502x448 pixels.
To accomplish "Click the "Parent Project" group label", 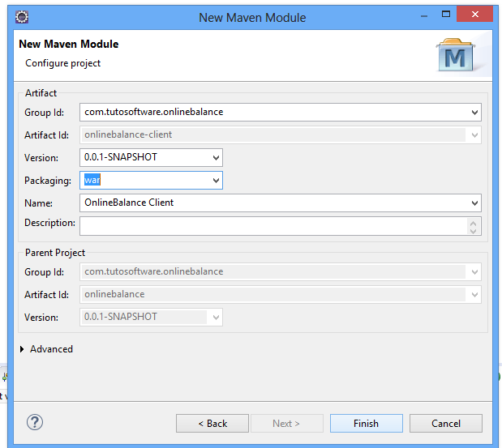I will coord(55,253).
